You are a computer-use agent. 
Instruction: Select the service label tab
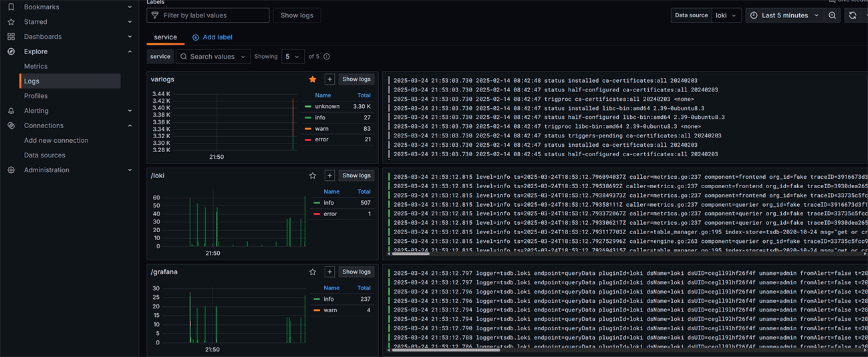(x=166, y=37)
